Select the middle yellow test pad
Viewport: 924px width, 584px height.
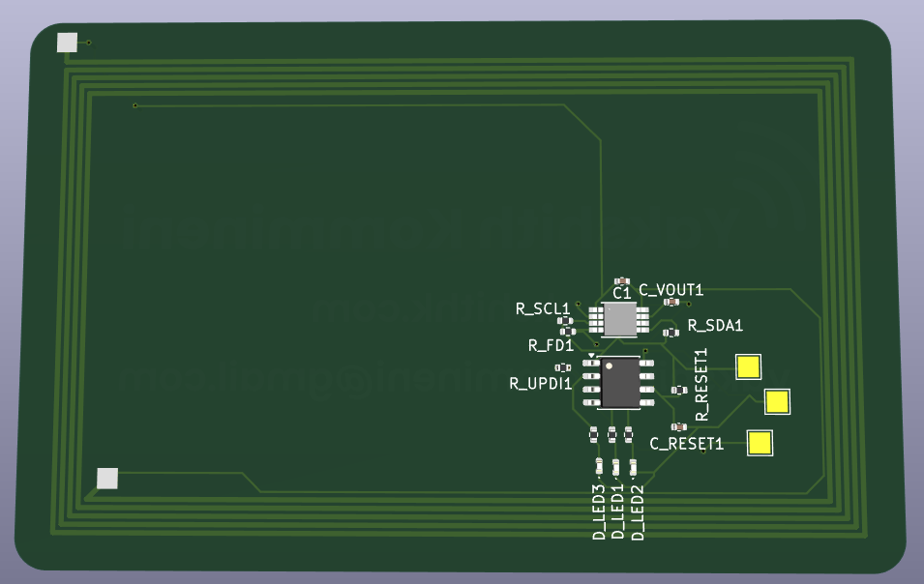click(777, 401)
